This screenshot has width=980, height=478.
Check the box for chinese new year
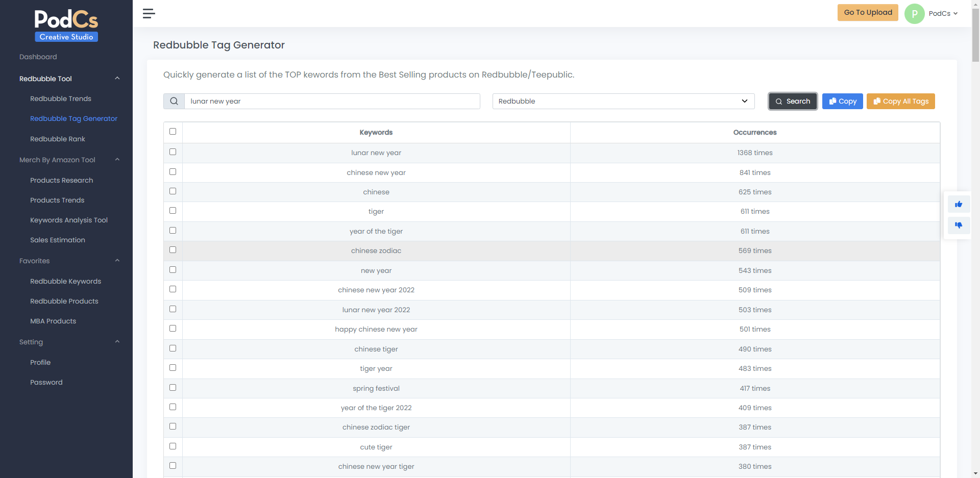pos(173,172)
